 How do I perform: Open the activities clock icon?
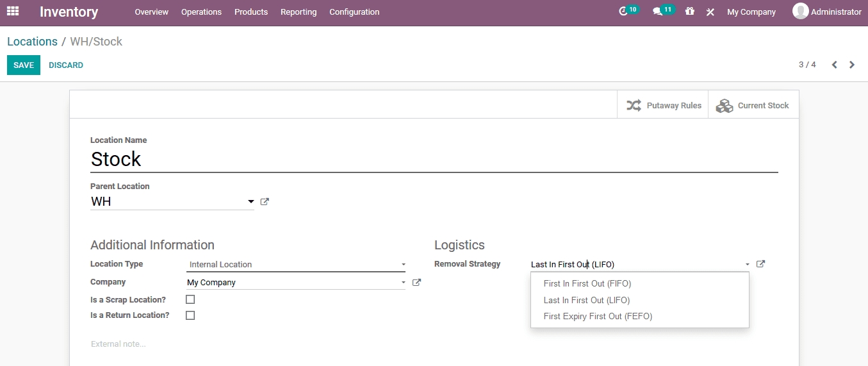623,12
